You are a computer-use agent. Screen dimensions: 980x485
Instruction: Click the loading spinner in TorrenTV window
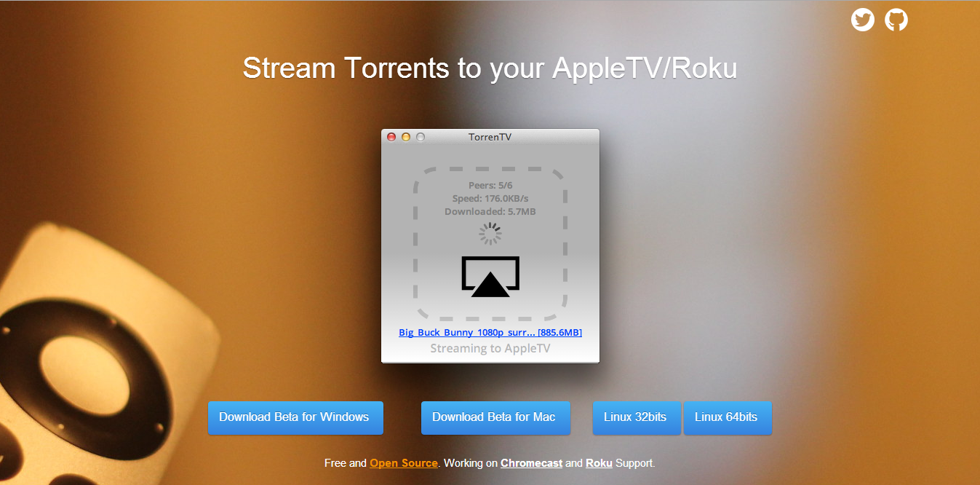(x=490, y=234)
